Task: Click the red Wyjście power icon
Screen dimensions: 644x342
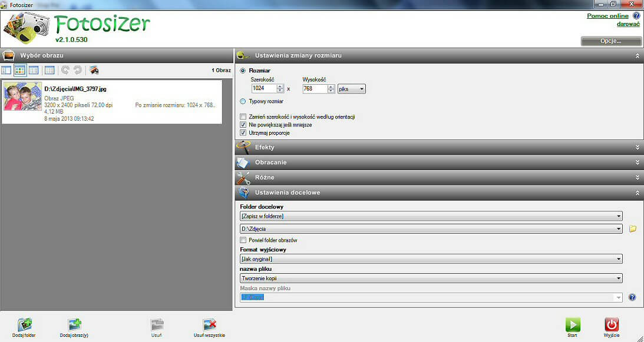Action: [x=612, y=325]
